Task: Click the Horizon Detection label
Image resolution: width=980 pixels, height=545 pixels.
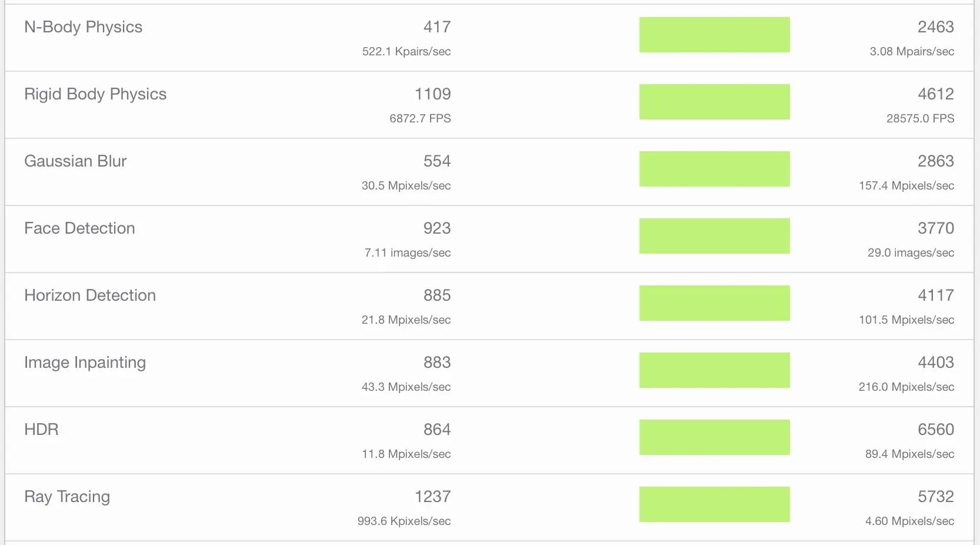Action: [90, 295]
